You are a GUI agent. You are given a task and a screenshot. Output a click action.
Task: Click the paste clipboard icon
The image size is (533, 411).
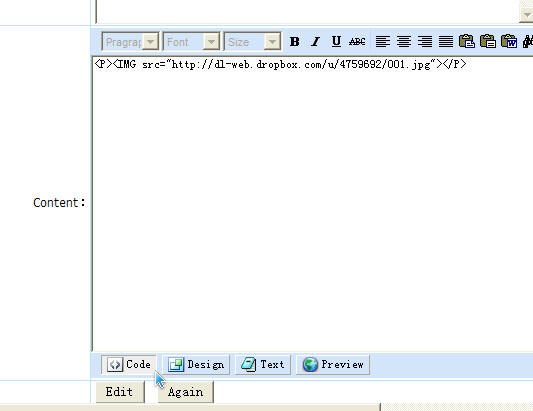[467, 41]
